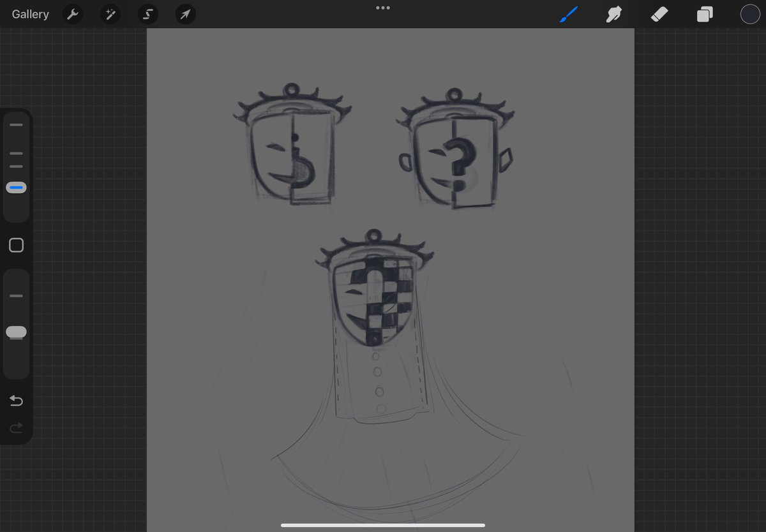The image size is (766, 532).
Task: Click the blue brush size slider handle
Action: pyautogui.click(x=16, y=188)
